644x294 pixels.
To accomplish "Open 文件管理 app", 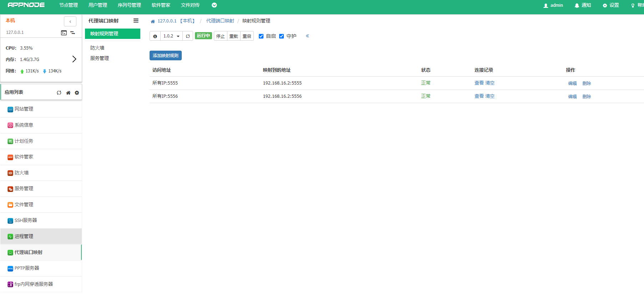I will 41,205.
